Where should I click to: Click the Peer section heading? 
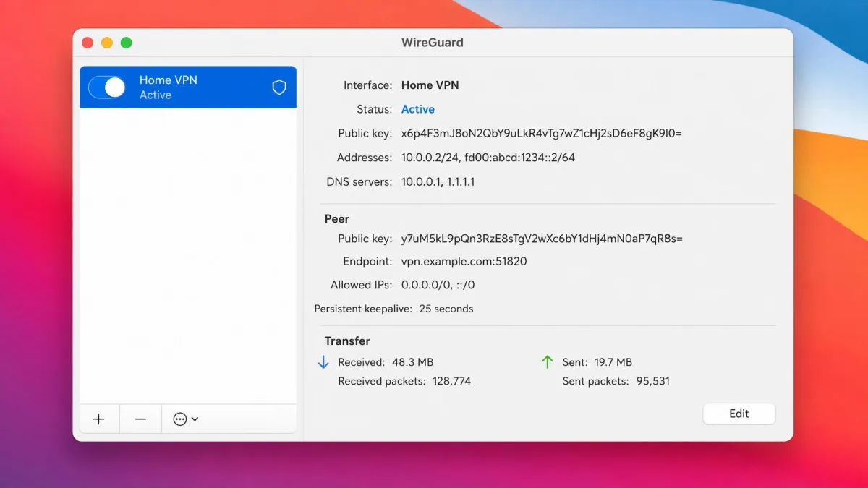click(x=337, y=218)
